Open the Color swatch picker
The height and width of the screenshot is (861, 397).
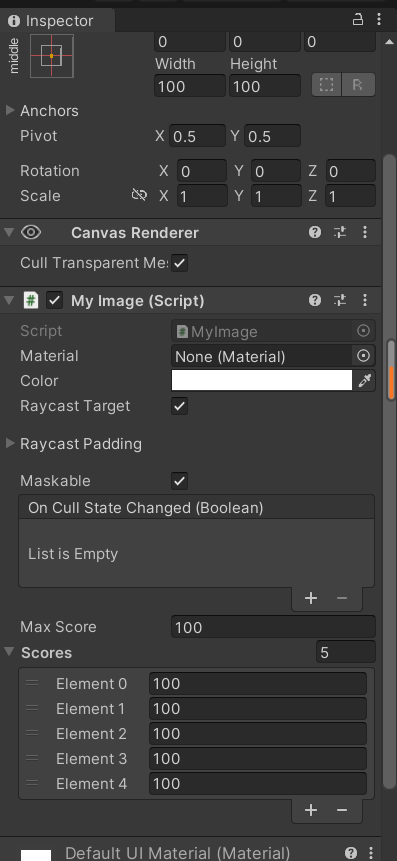261,381
